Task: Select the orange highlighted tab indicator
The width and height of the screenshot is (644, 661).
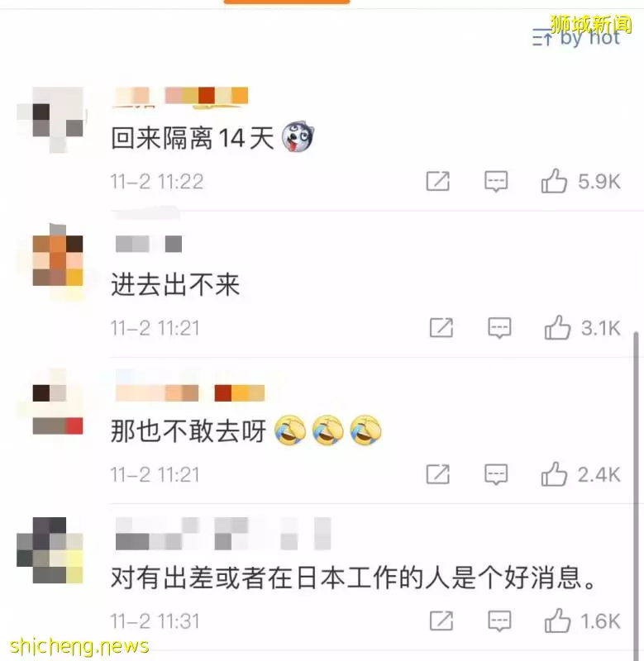Action: (x=287, y=2)
